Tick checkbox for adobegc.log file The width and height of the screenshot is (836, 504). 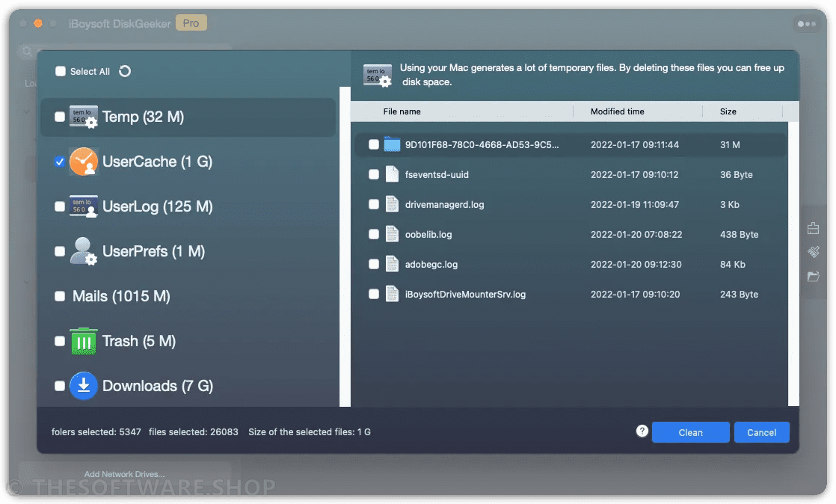(374, 263)
